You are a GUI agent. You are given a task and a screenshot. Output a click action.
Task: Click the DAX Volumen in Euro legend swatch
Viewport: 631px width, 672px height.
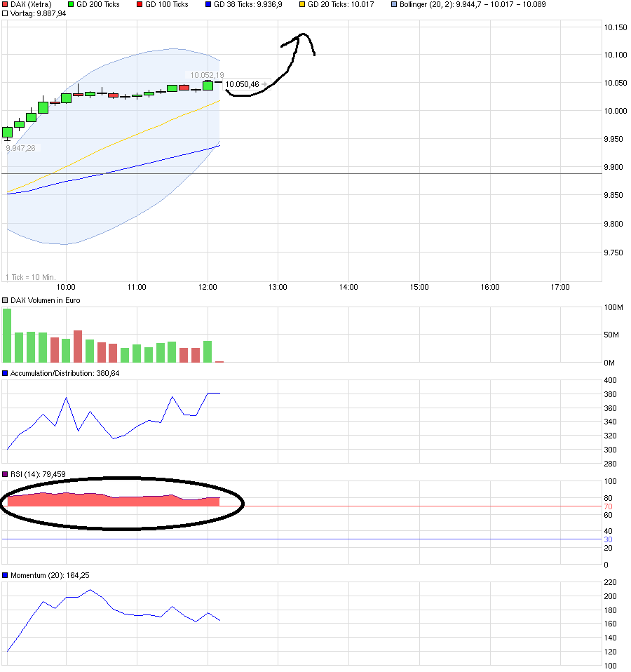(5, 300)
